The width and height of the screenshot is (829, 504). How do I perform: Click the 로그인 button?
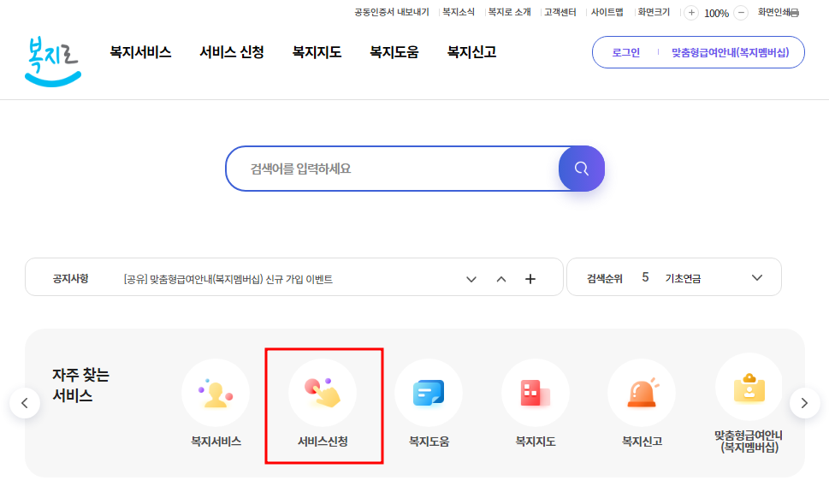[x=626, y=52]
